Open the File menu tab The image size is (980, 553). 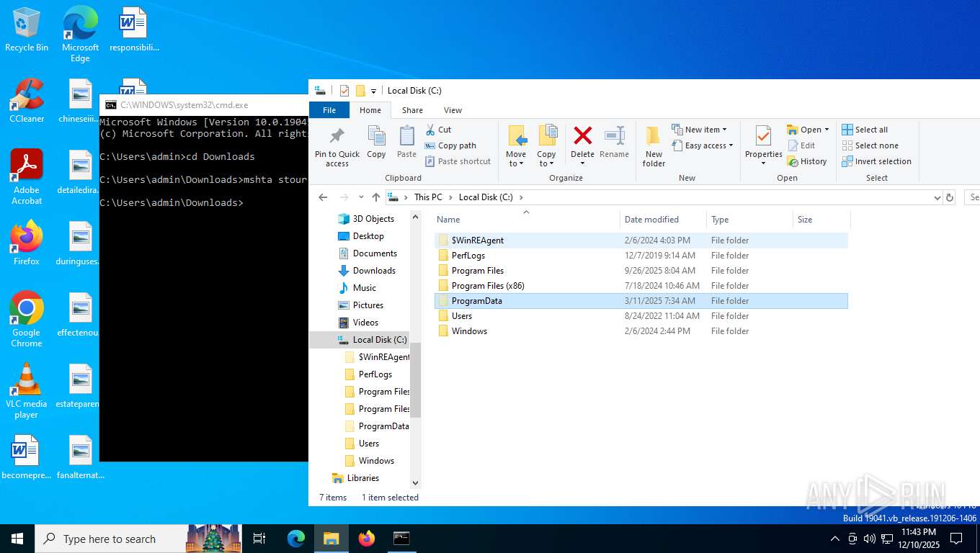coord(329,110)
